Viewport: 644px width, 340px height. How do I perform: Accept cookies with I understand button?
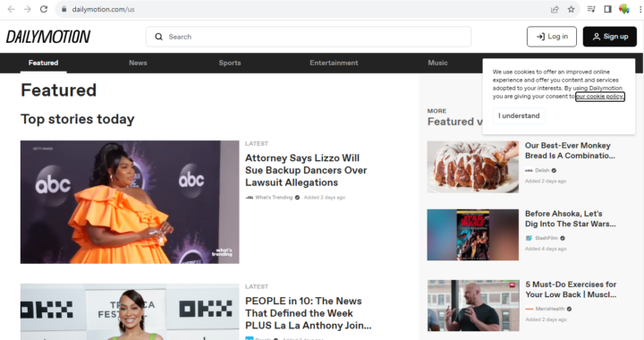519,115
